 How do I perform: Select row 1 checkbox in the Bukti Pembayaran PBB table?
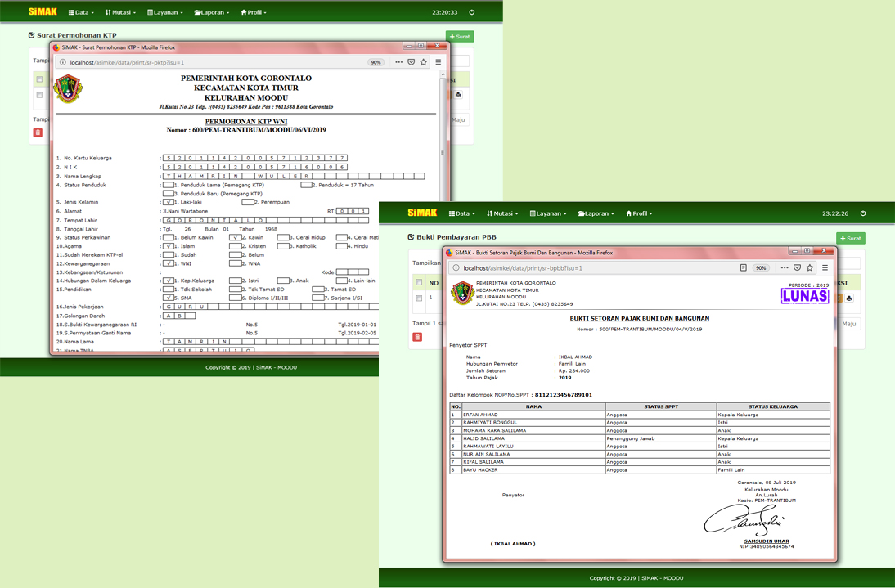(x=419, y=298)
